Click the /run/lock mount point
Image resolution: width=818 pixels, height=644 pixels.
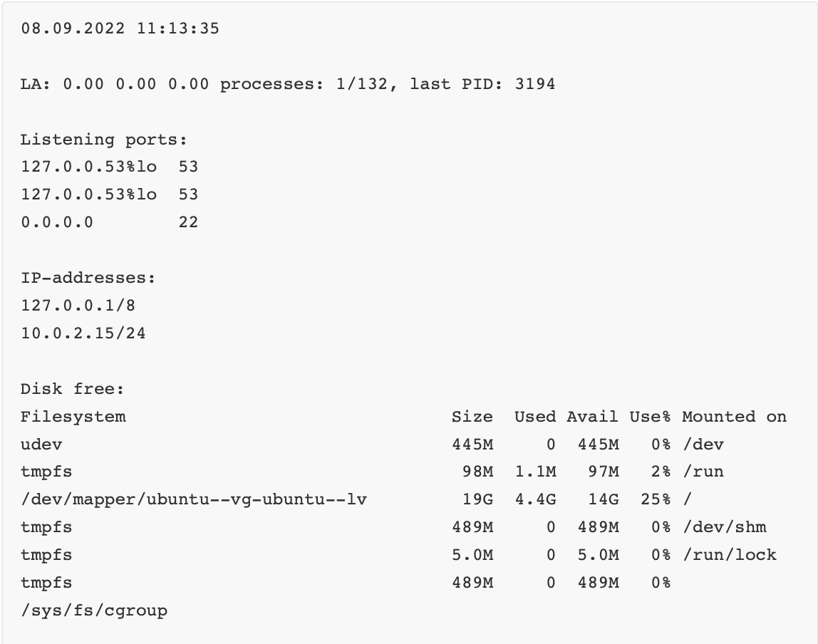pyautogui.click(x=729, y=555)
